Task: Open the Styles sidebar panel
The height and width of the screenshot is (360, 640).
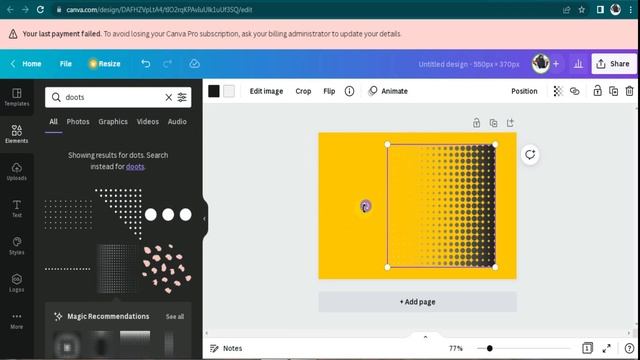Action: (17, 246)
